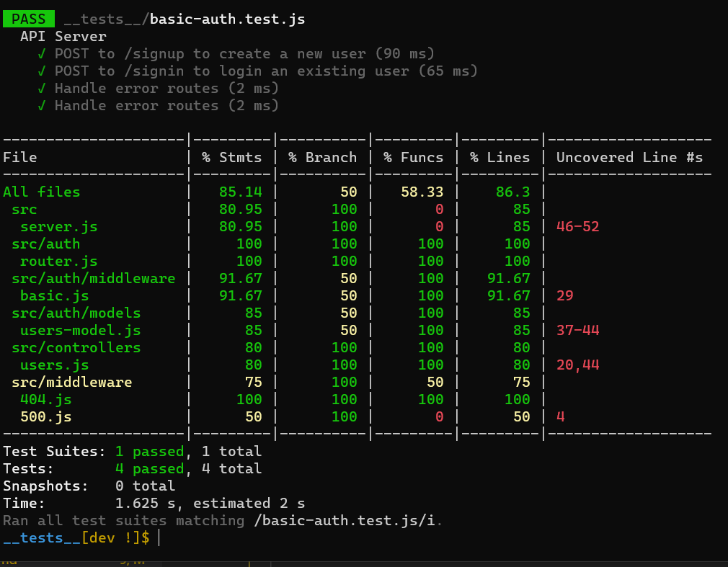Click the '% Stmts' column header

coord(231,157)
